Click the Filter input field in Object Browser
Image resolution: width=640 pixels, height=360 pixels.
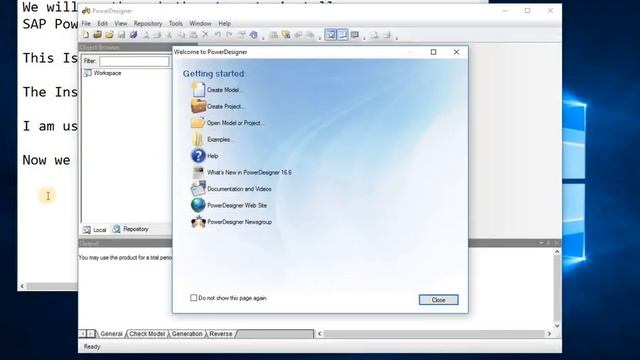coord(134,61)
